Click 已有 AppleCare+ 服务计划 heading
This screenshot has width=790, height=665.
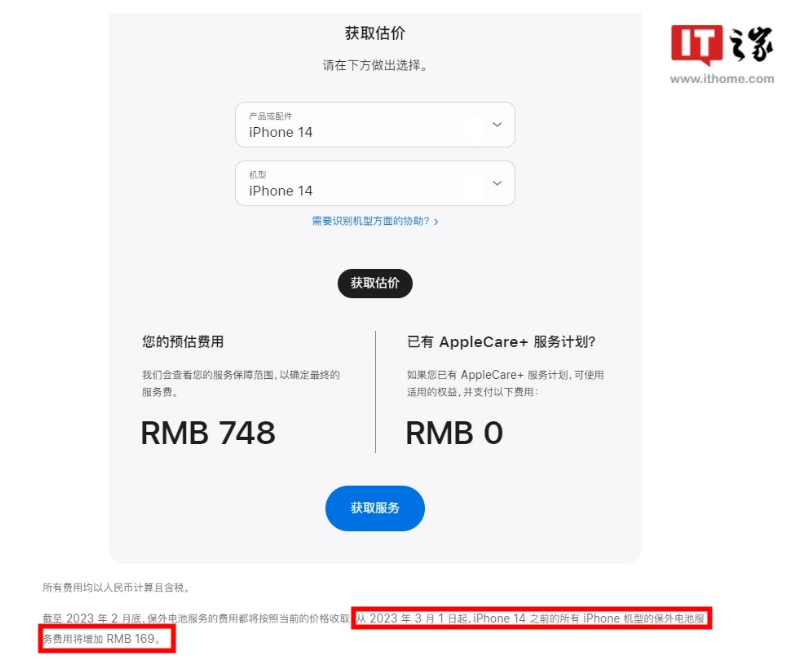pos(501,342)
